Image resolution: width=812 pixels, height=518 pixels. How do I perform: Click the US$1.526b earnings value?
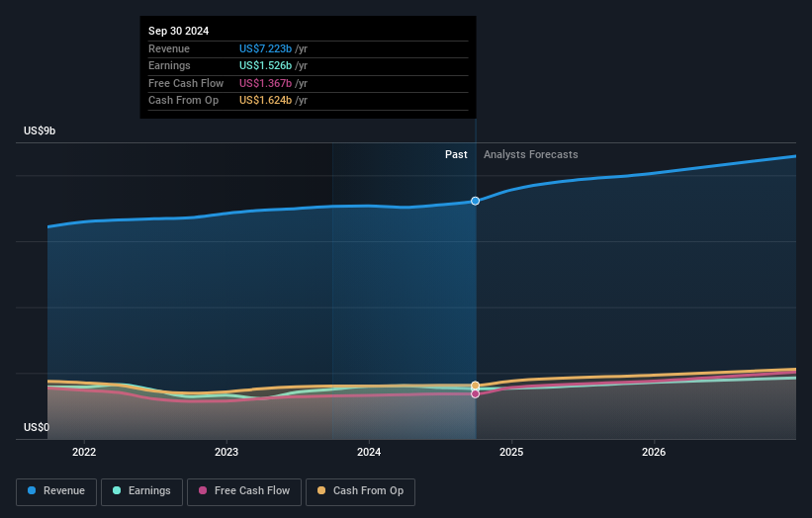[x=265, y=65]
